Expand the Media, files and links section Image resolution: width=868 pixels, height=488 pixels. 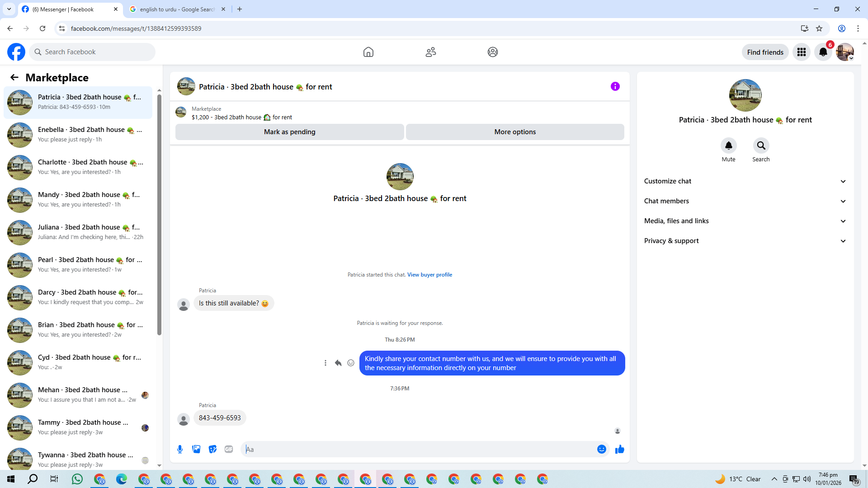[745, 221]
